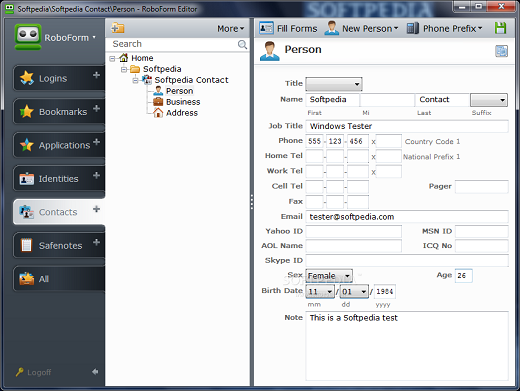The height and width of the screenshot is (391, 520).
Task: Select the Business item in the tree
Action: tap(183, 102)
